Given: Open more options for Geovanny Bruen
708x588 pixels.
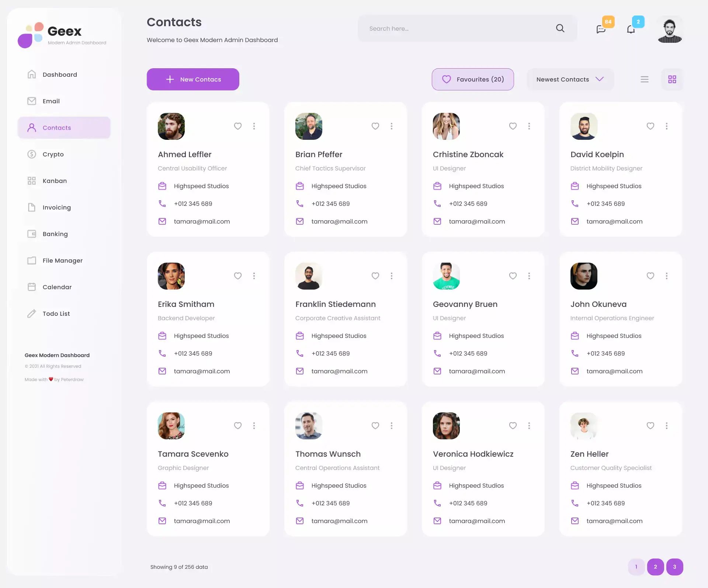Looking at the screenshot, I should pyautogui.click(x=529, y=276).
